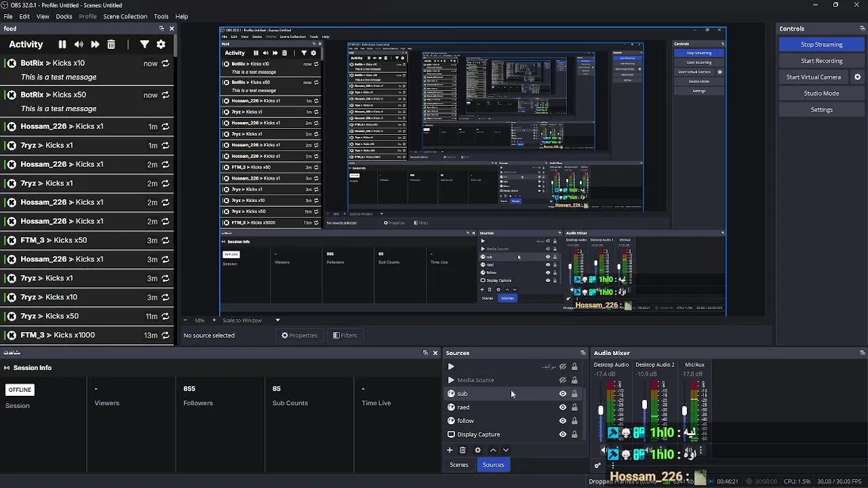Click Kick logo beside 7ryz Kicks x10
The width and height of the screenshot is (868, 488).
coord(12,297)
